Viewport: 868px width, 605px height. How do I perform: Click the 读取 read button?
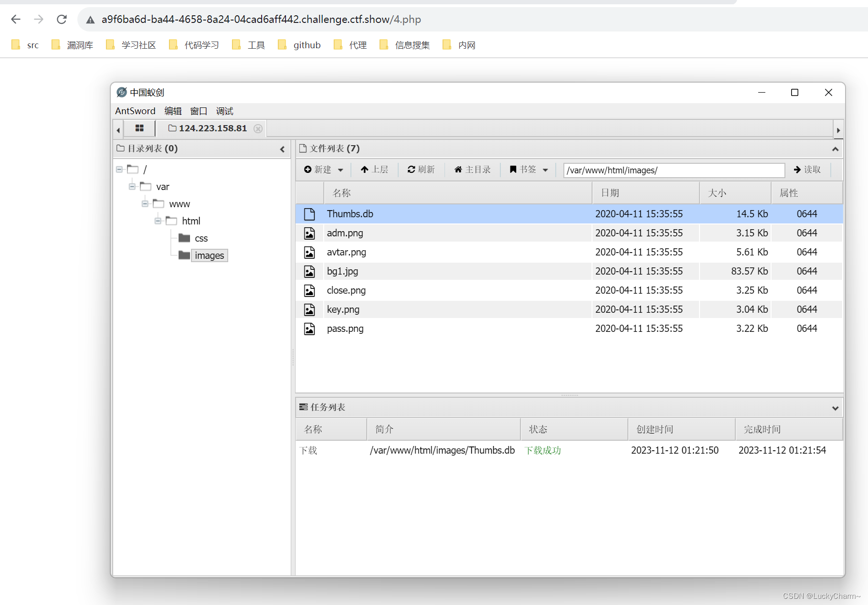tap(807, 170)
